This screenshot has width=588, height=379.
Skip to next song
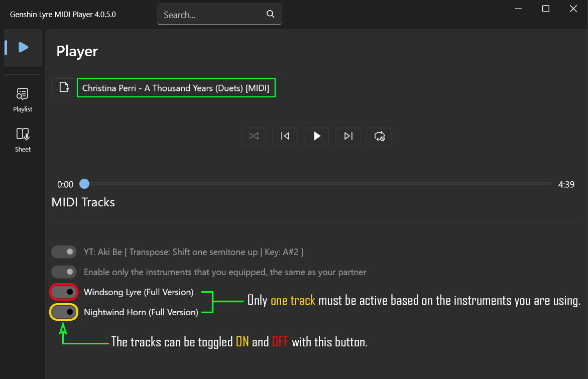tap(348, 136)
